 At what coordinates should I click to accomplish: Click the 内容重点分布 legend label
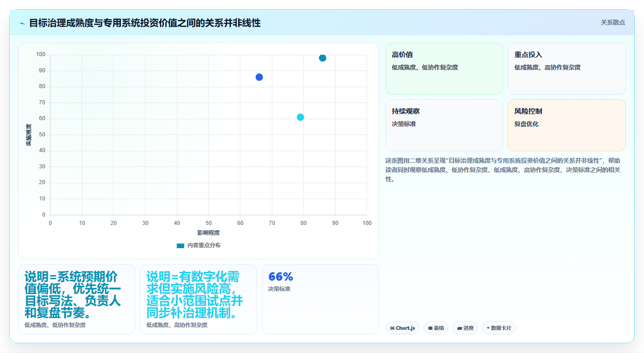pos(204,245)
